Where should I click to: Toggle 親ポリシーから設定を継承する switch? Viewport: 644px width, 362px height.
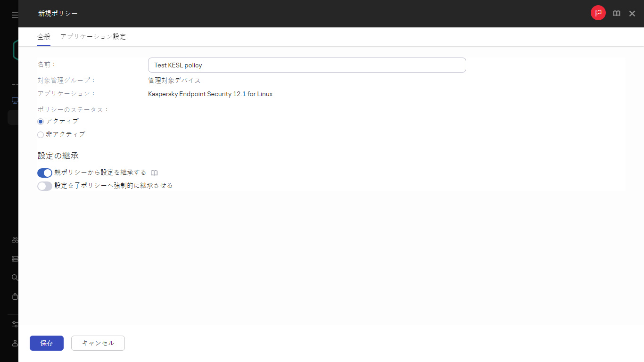(x=45, y=173)
